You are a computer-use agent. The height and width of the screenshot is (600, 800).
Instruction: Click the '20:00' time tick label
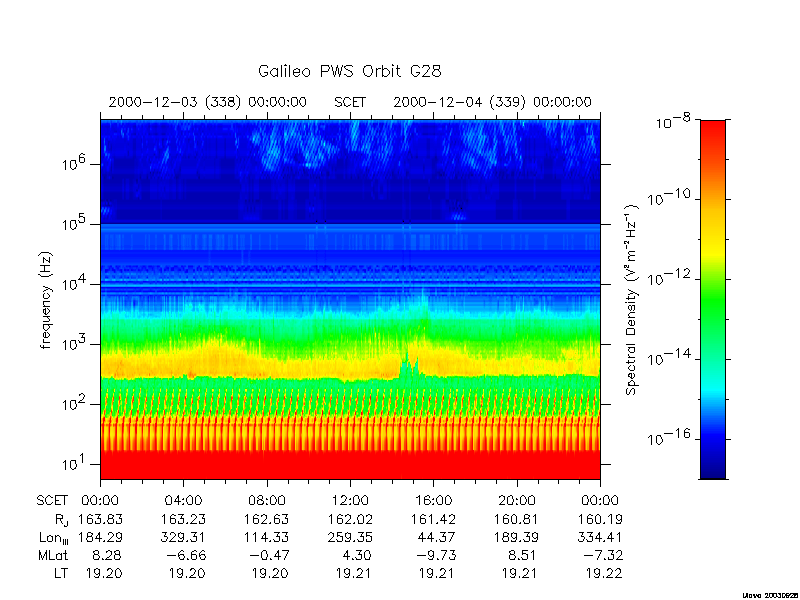(x=517, y=501)
